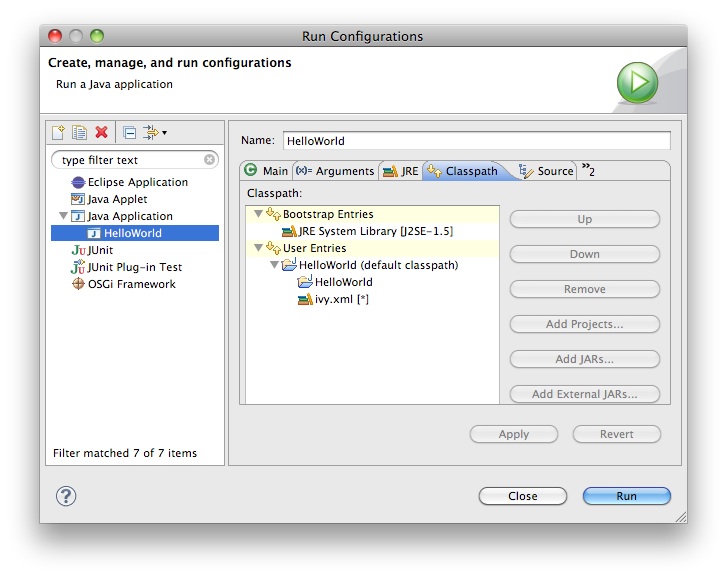Click the Collapse All icon

(x=129, y=132)
